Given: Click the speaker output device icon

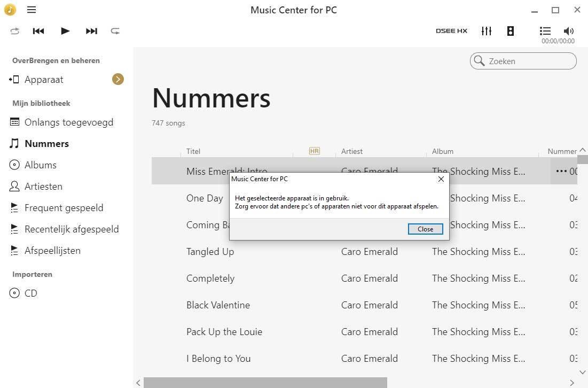Looking at the screenshot, I should click(x=511, y=31).
